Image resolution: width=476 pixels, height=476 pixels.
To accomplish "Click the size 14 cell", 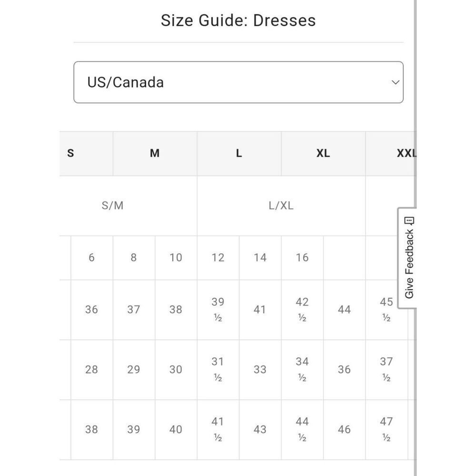I will point(260,258).
